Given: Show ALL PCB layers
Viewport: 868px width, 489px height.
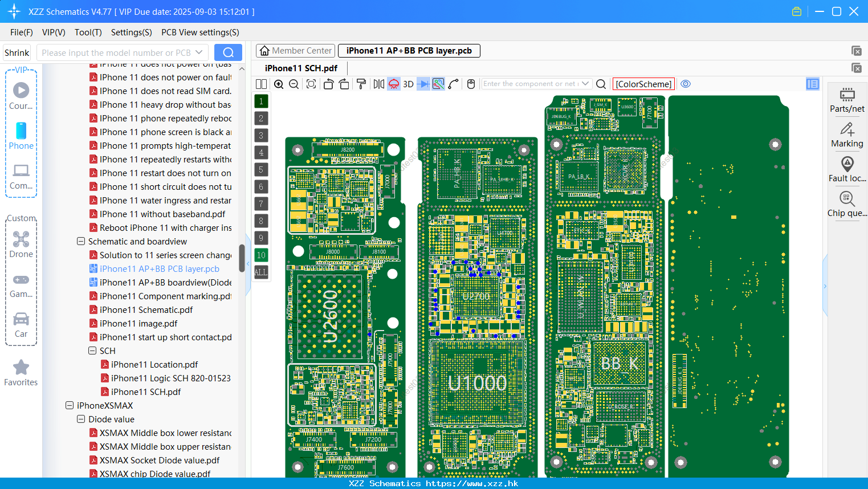Looking at the screenshot, I should coord(261,272).
